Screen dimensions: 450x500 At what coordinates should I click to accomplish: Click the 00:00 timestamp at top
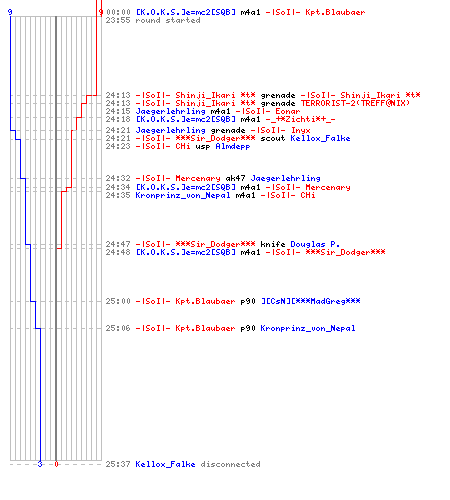pyautogui.click(x=118, y=12)
